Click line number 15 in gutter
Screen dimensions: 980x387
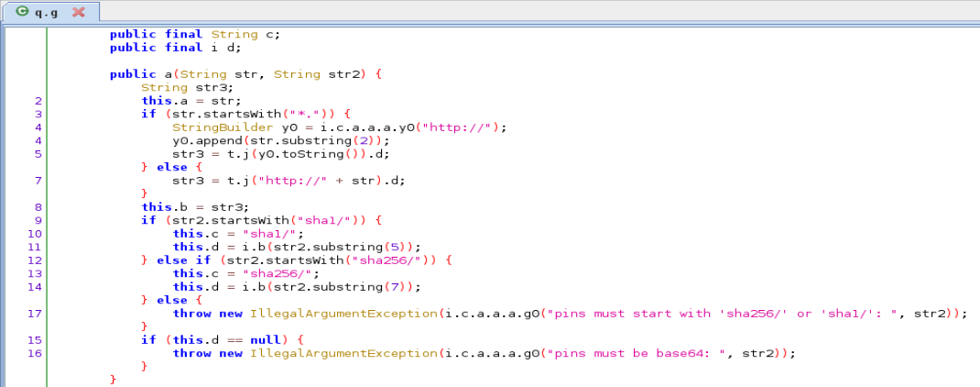point(36,340)
